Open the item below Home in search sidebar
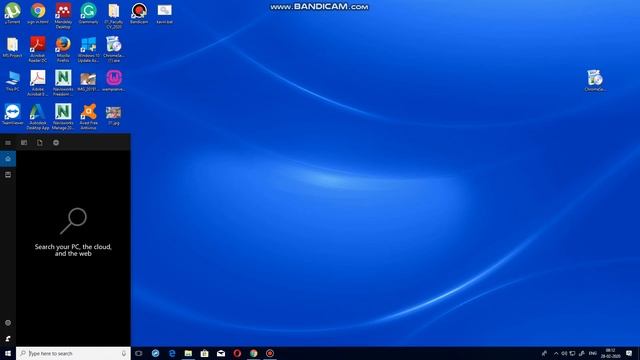The height and width of the screenshot is (360, 640). click(x=8, y=175)
